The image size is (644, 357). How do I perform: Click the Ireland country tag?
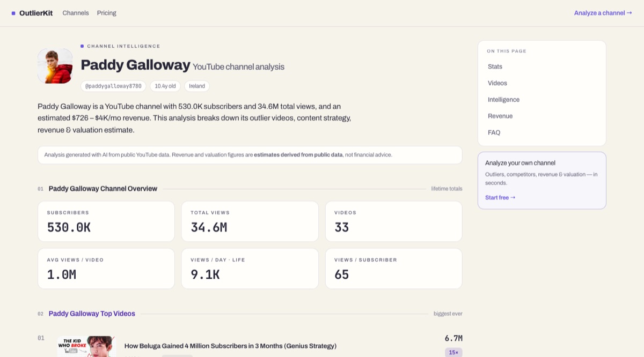point(197,86)
